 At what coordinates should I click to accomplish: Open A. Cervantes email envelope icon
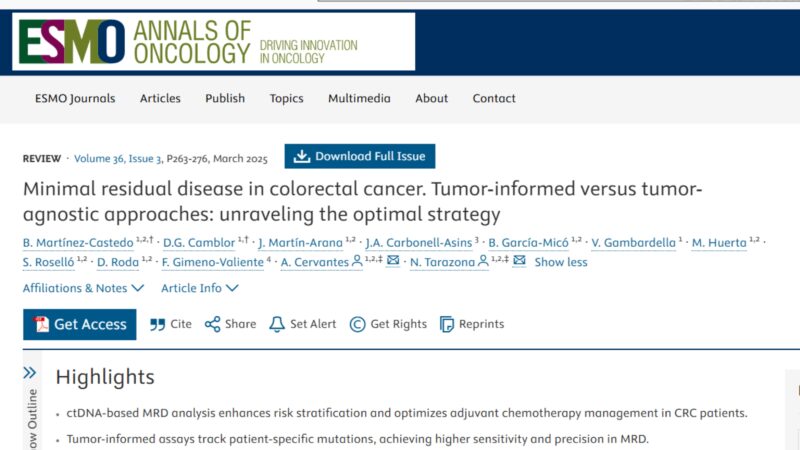click(x=393, y=260)
